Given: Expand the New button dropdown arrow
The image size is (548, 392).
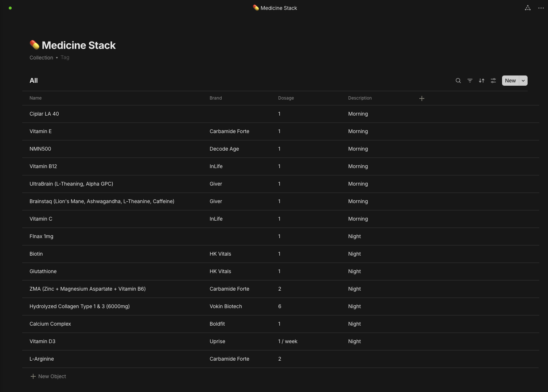Looking at the screenshot, I should tap(523, 81).
